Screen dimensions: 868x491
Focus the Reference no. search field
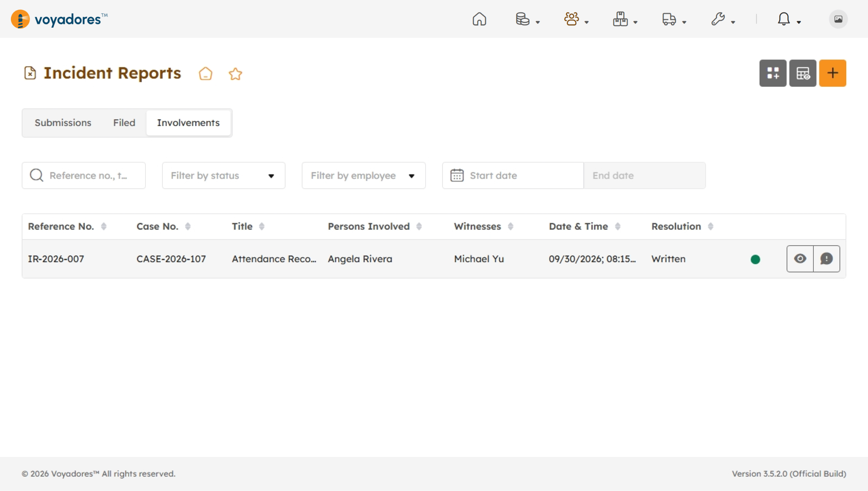coord(84,175)
